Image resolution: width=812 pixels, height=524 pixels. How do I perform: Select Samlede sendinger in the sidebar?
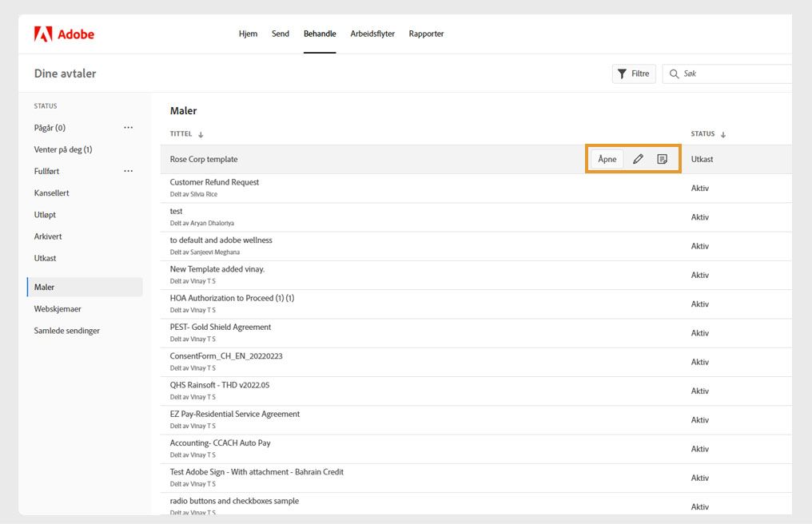[67, 331]
